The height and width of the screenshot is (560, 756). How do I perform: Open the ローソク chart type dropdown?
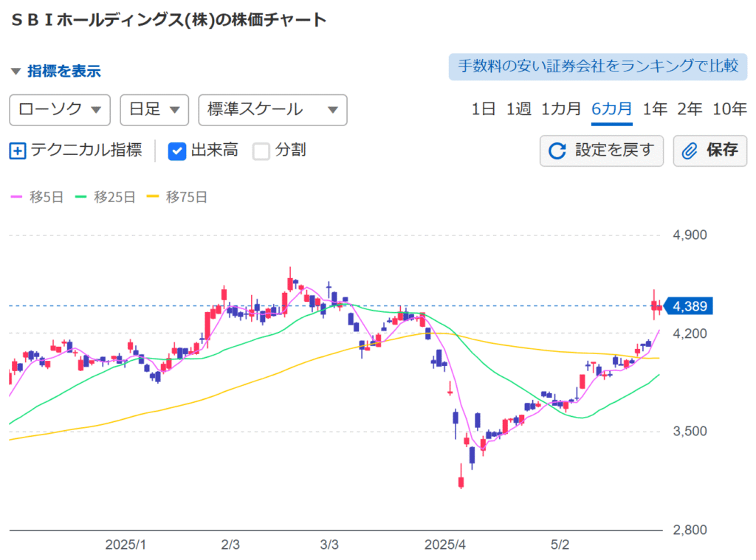point(60,110)
